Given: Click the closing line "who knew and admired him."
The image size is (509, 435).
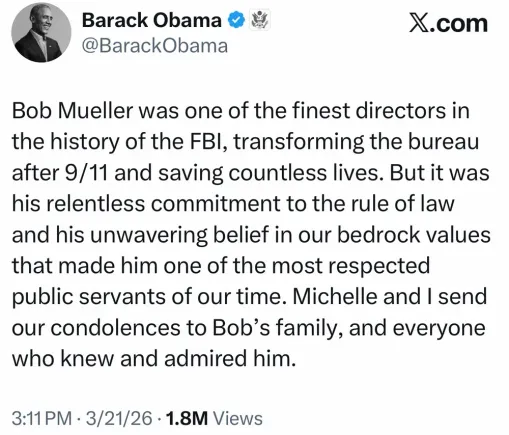Looking at the screenshot, I should 154,359.
